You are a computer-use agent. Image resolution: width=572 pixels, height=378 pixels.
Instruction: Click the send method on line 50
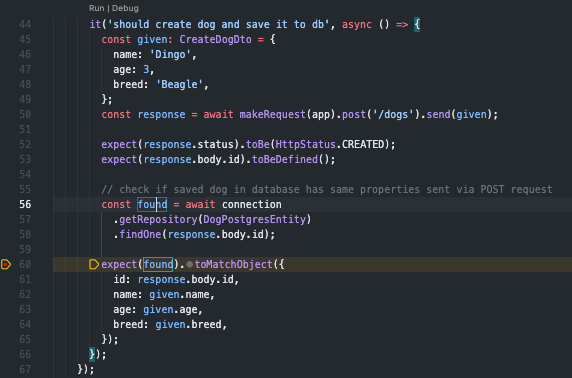point(438,115)
